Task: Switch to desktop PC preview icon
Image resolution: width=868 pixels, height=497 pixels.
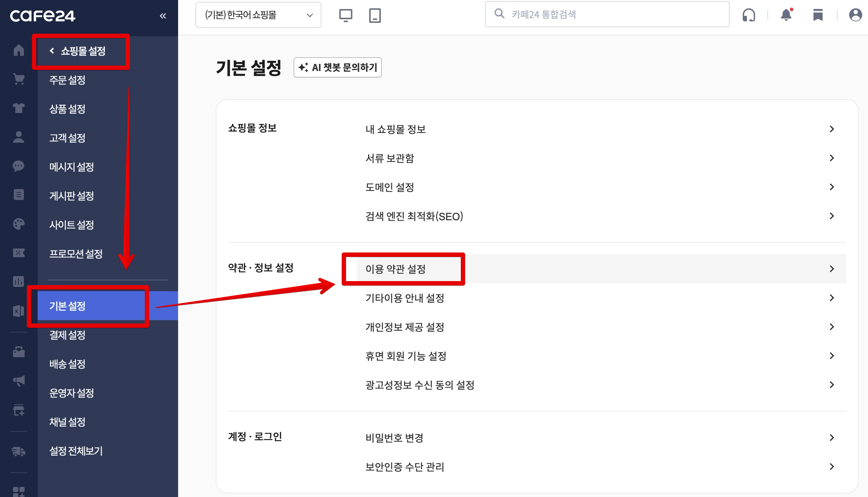Action: pyautogui.click(x=345, y=15)
